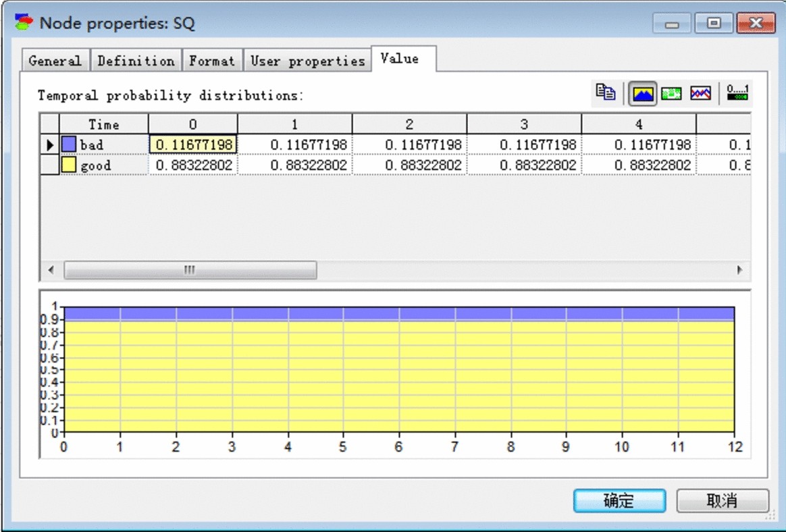Click the row selector arrow beside bad

(x=50, y=144)
